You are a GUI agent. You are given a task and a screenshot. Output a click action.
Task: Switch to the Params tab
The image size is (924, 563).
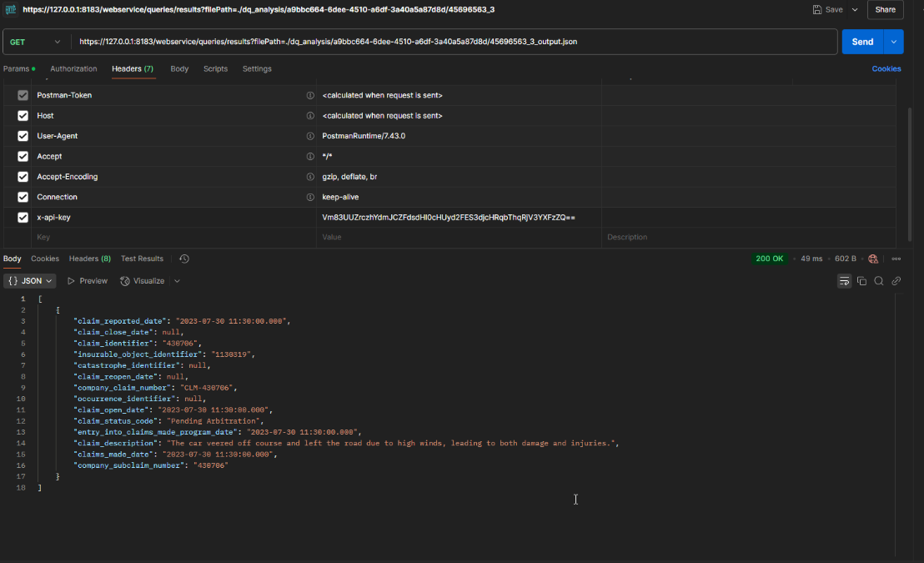pos(19,69)
